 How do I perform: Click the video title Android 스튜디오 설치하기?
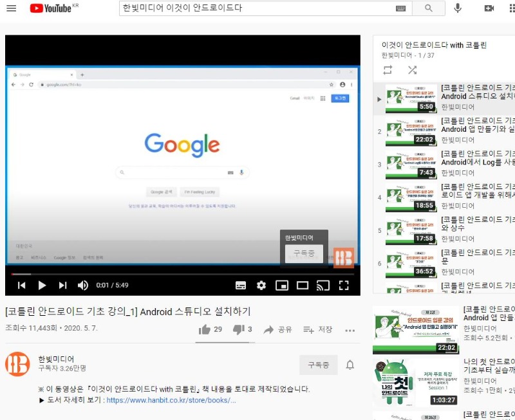tap(127, 311)
